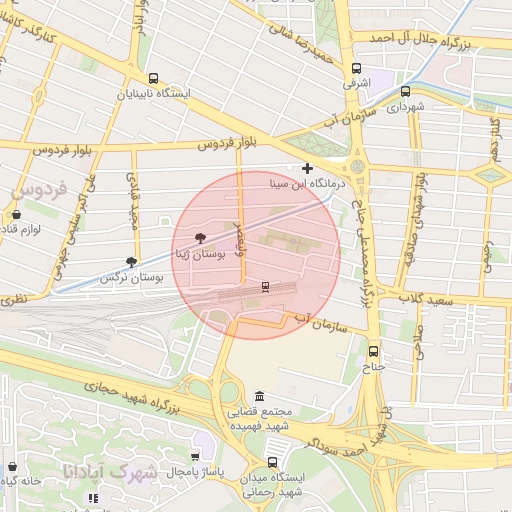Select the شهرک آپادانا district label
Screen dimensions: 512x512
tap(110, 472)
